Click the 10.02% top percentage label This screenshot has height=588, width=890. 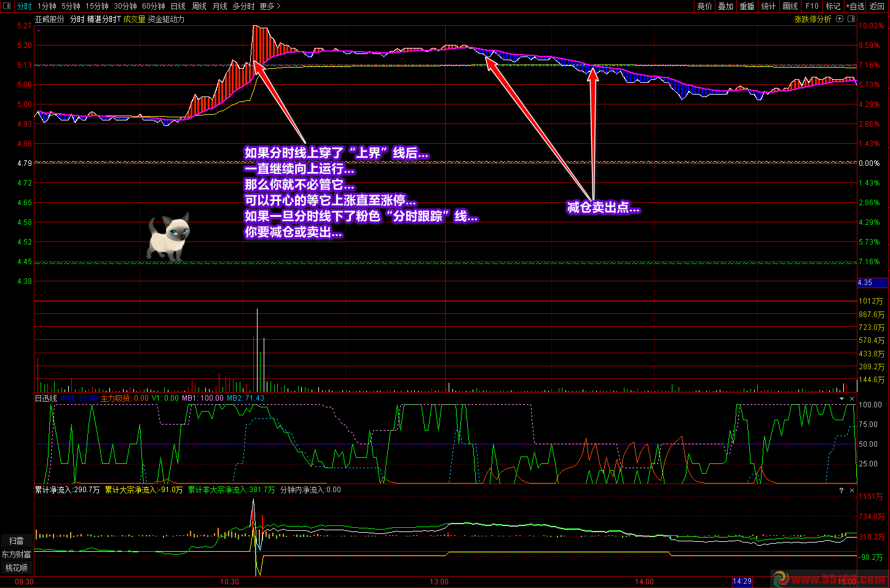[x=871, y=26]
